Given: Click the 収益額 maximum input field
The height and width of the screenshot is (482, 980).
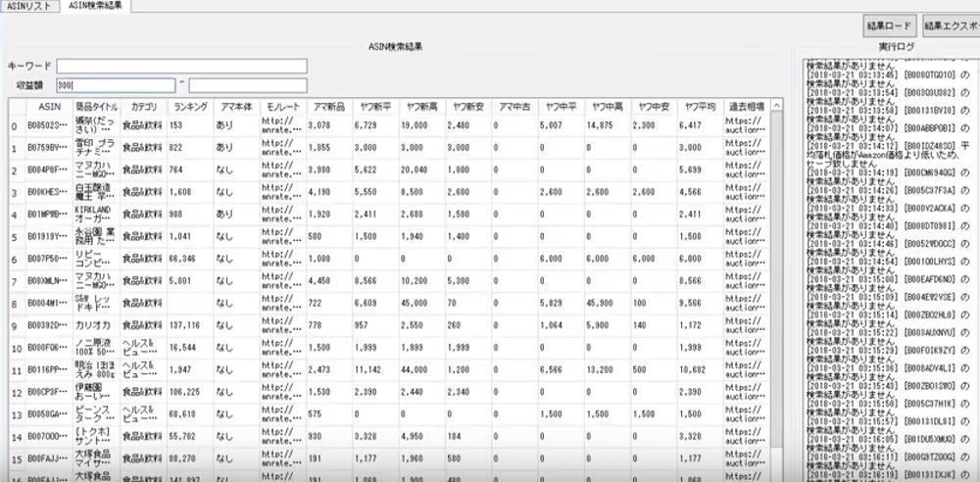Looking at the screenshot, I should pyautogui.click(x=248, y=85).
